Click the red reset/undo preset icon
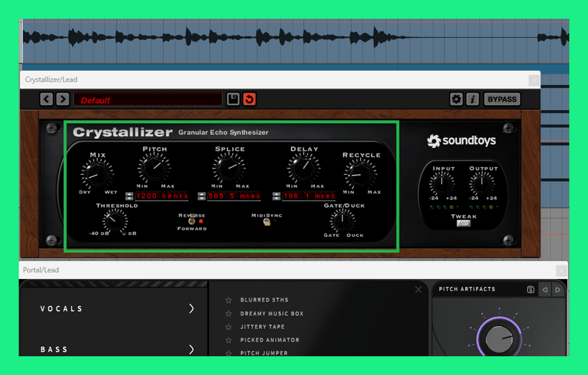Viewport: 588px width, 375px height. point(250,99)
